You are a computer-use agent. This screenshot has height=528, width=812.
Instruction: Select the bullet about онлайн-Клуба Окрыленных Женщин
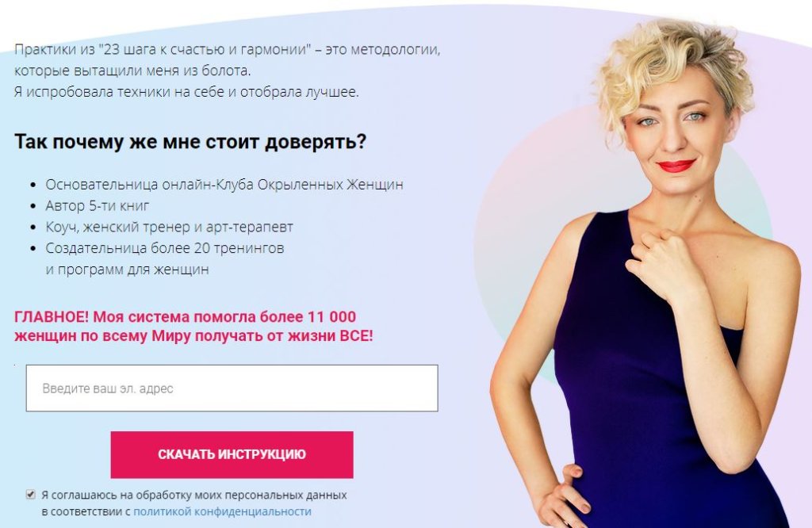(224, 184)
